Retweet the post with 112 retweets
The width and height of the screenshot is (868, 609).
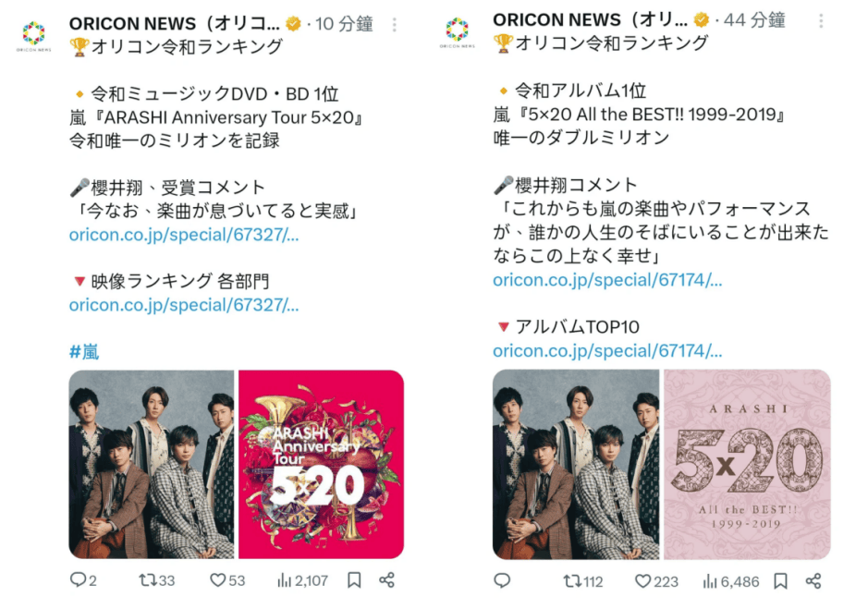[x=583, y=581]
